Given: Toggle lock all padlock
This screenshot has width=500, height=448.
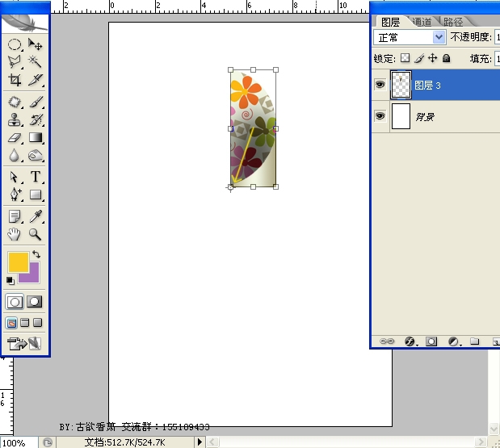Looking at the screenshot, I should (x=447, y=58).
